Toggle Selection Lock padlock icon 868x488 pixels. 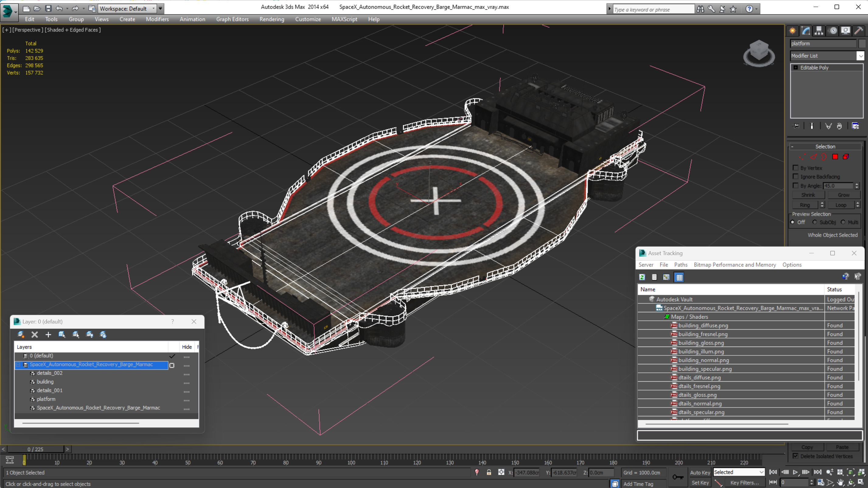[489, 472]
